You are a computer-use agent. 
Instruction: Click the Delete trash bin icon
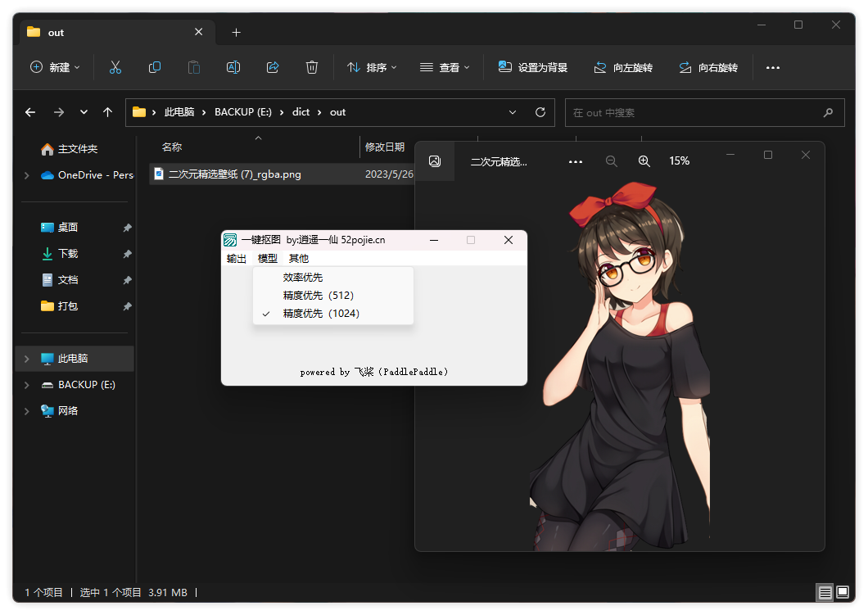coord(312,67)
